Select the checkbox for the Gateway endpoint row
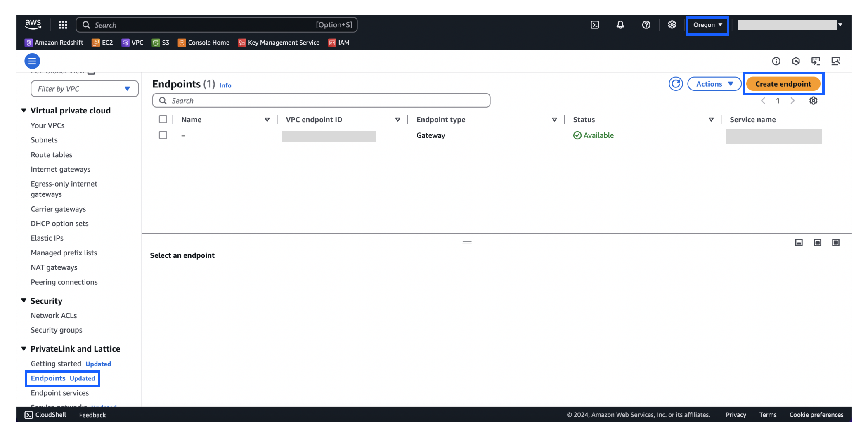 (x=163, y=135)
